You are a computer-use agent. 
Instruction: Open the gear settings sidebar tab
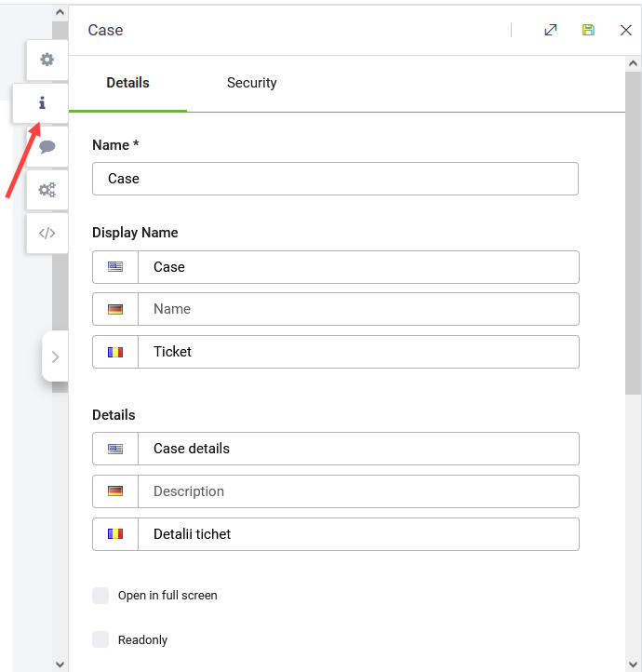click(x=47, y=60)
